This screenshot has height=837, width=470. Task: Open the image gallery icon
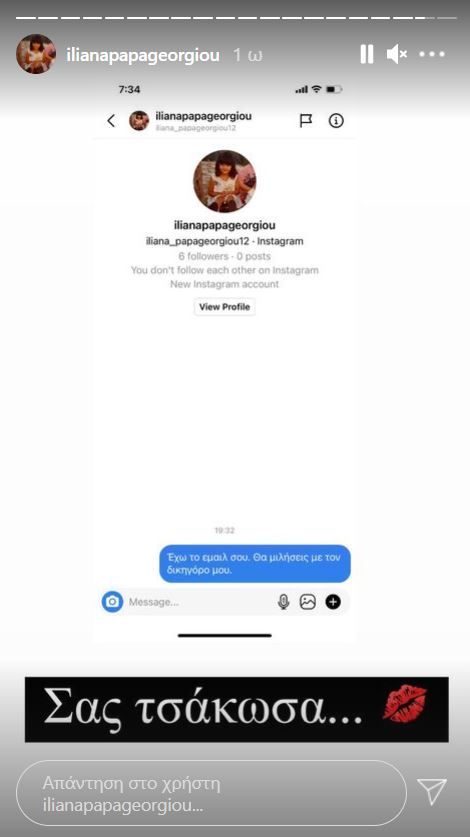coord(308,602)
